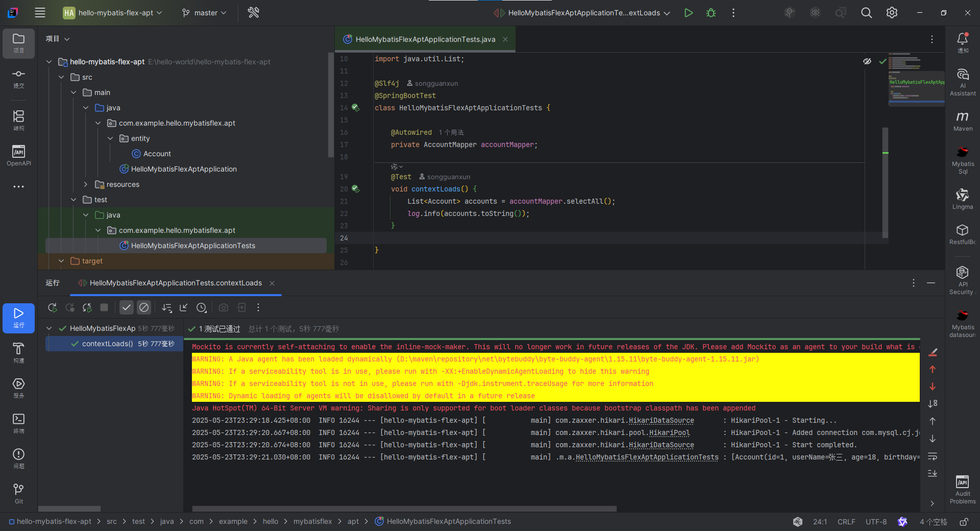This screenshot has height=531, width=980.
Task: Expand the resources folder
Action: tap(85, 184)
